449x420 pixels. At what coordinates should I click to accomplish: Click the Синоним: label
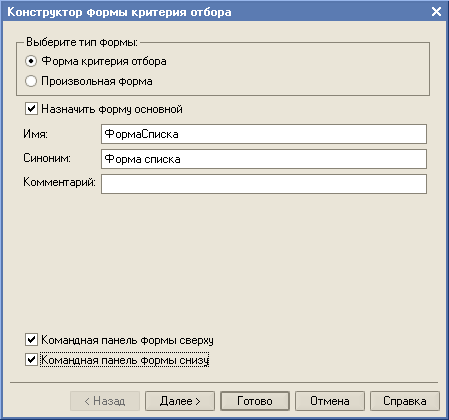coord(47,158)
